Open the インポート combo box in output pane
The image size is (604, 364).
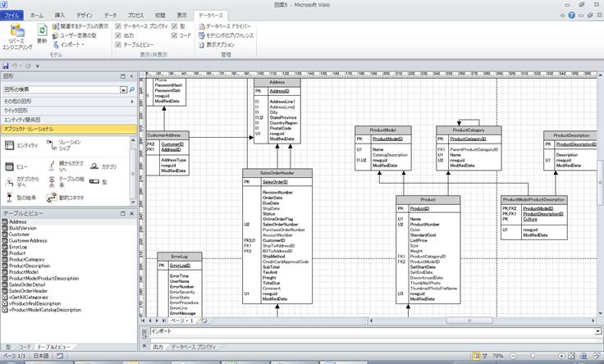(x=597, y=331)
